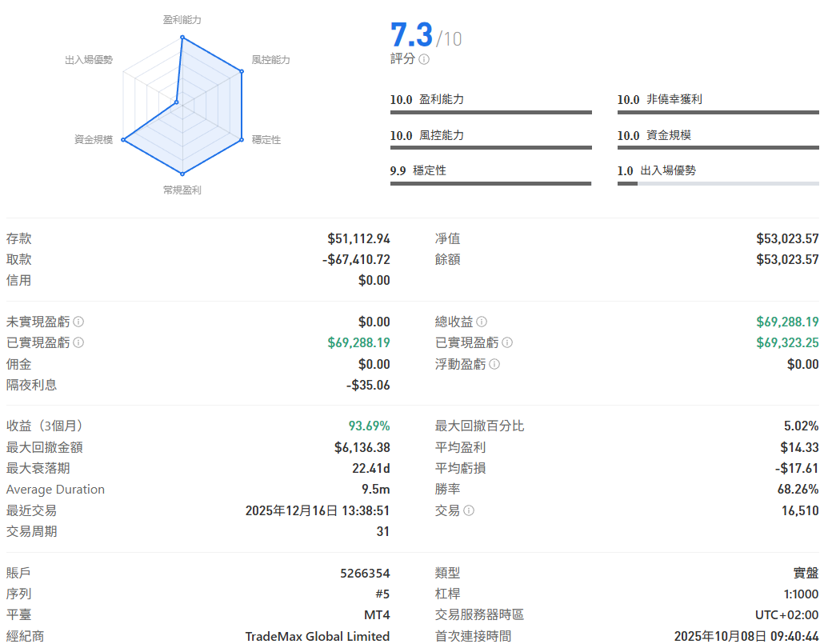Click the info icon next to 未實現盈虧
The height and width of the screenshot is (644, 828).
[x=78, y=322]
